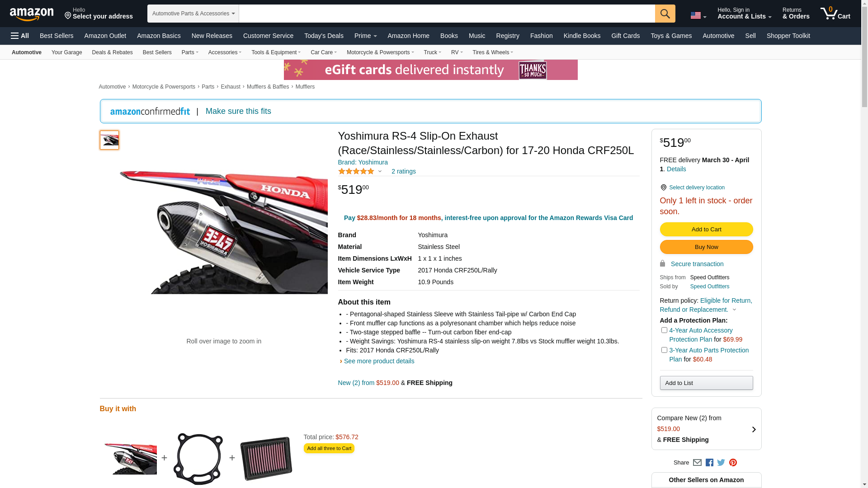Image resolution: width=868 pixels, height=488 pixels.
Task: Open the All hamburger menu
Action: point(20,36)
